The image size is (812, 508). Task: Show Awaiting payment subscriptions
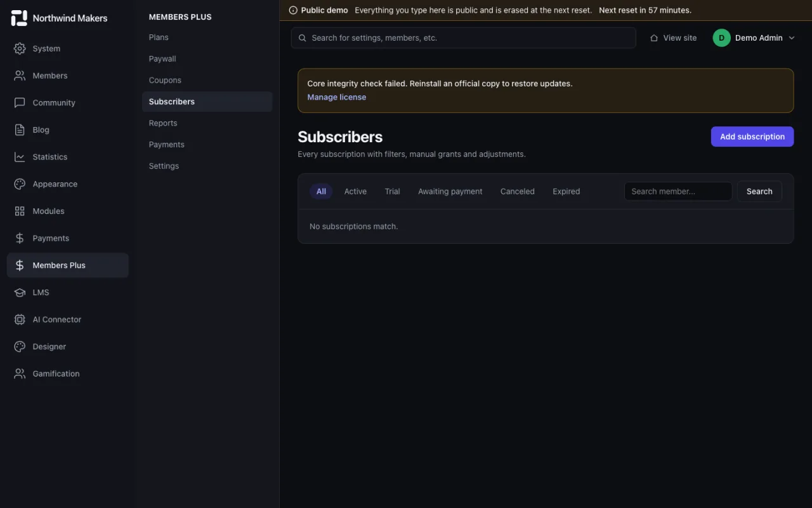450,191
